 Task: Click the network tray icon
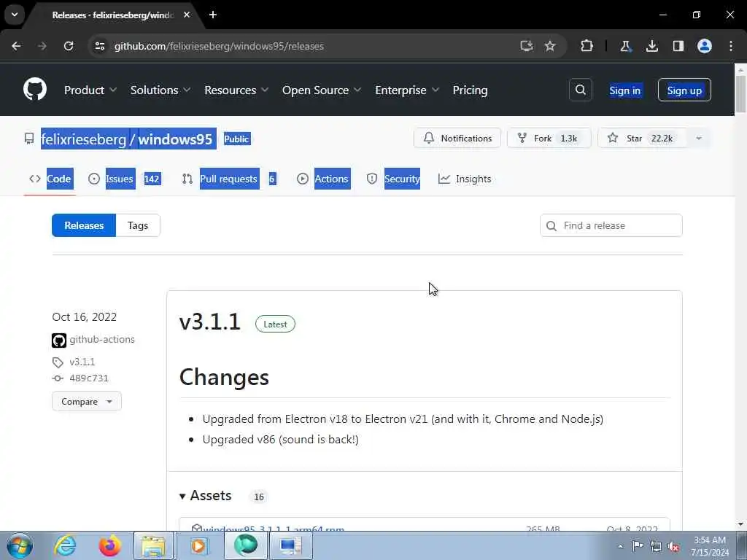656,546
